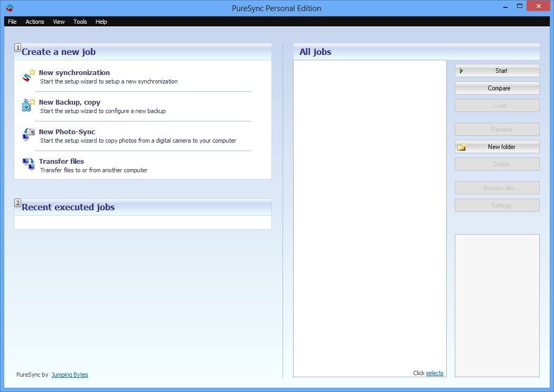Maximize the PureSync window
Viewport: 554px width, 392px height.
519,6
